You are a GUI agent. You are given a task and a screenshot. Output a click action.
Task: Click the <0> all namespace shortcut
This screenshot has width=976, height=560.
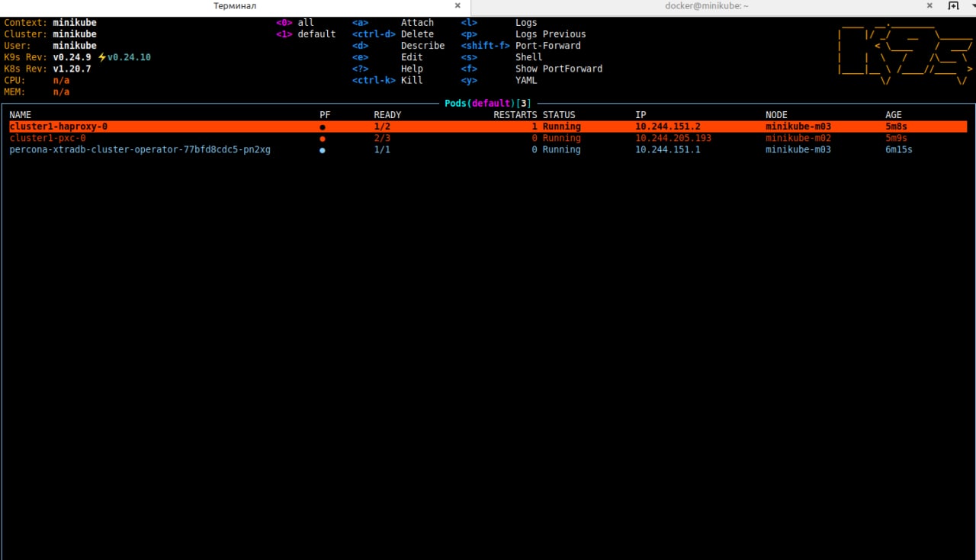point(295,23)
